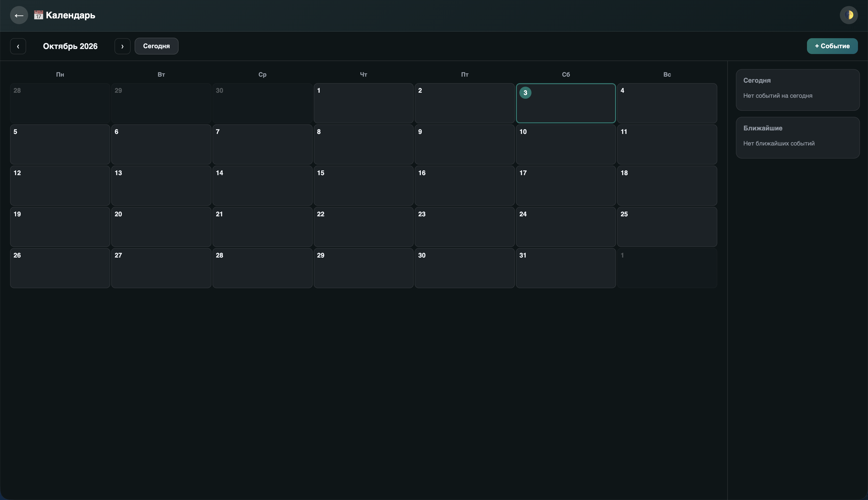868x500 pixels.
Task: Select today's highlighted day 3
Action: tap(566, 103)
